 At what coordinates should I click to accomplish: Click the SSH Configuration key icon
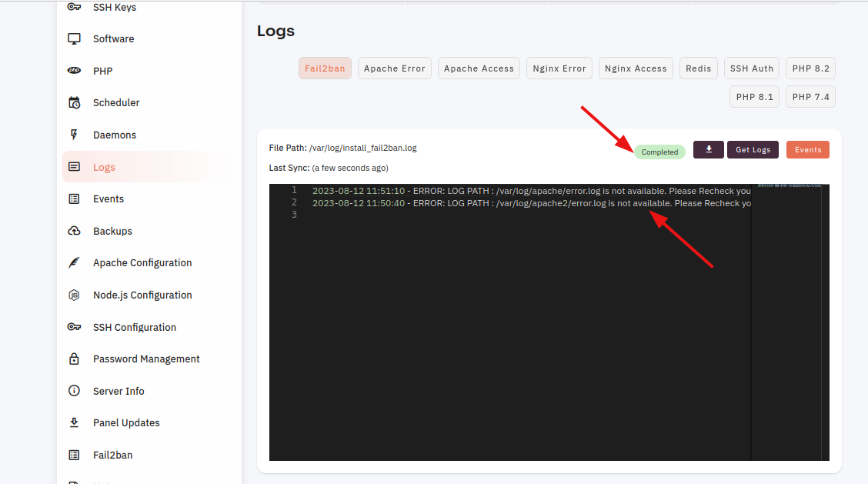(74, 327)
